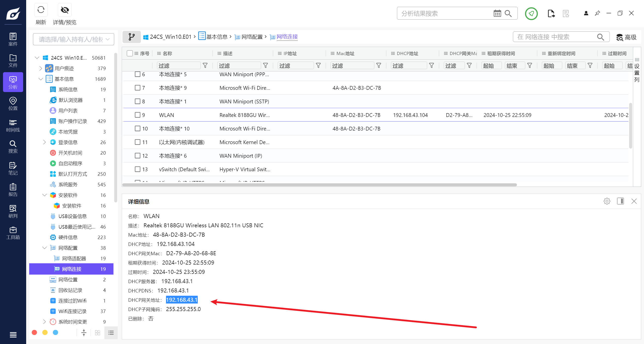The width and height of the screenshot is (644, 344).
Task: Click 网络连接 breadcrumb link
Action: click(x=287, y=37)
